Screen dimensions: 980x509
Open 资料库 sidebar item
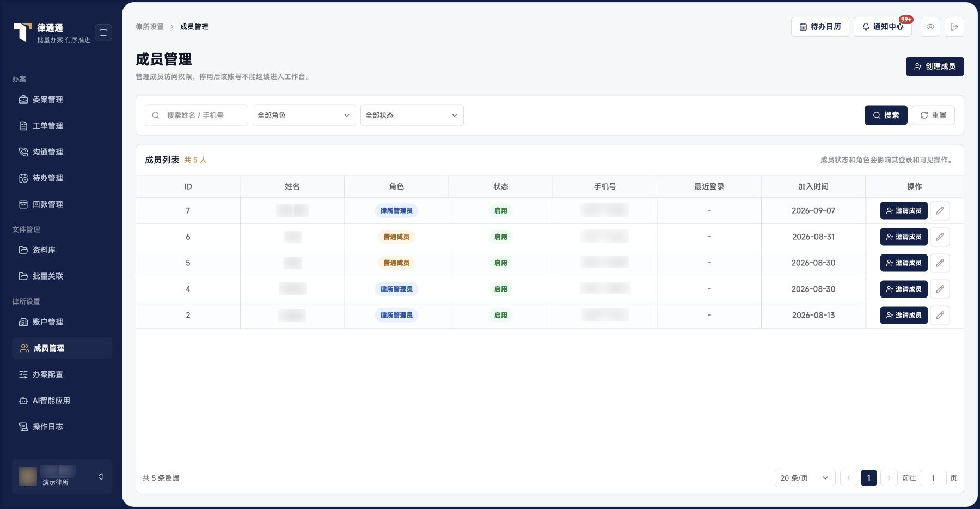click(x=62, y=250)
